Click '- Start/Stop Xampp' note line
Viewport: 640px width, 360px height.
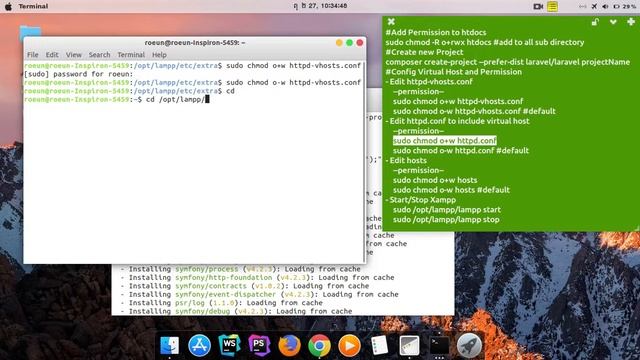[x=421, y=200]
